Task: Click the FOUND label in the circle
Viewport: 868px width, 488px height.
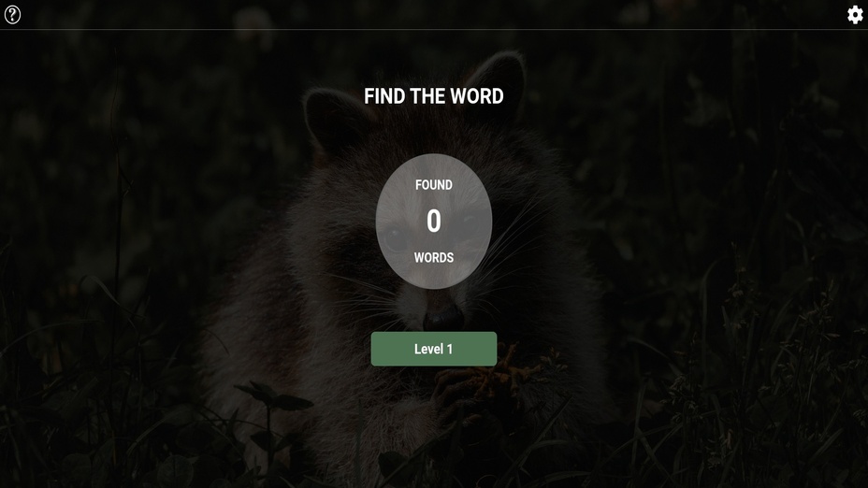Action: pos(433,185)
